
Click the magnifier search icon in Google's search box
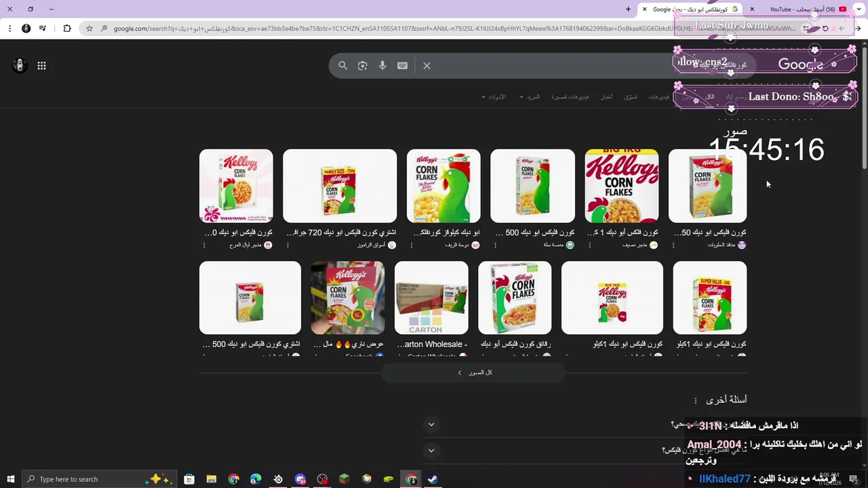pyautogui.click(x=342, y=66)
